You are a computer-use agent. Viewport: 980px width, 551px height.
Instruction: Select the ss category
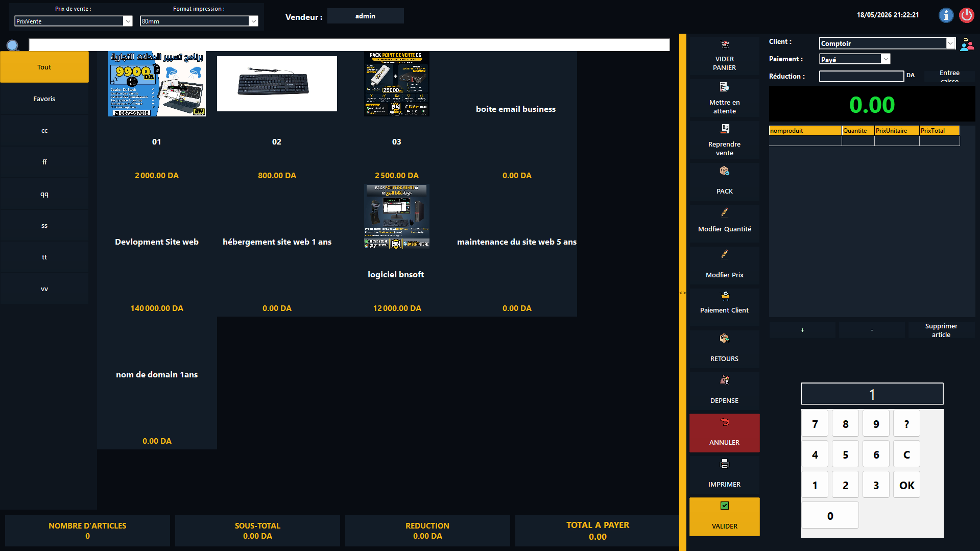tap(44, 225)
